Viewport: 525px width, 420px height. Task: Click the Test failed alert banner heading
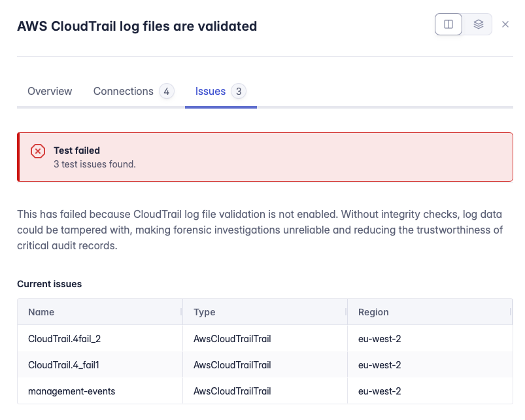[x=76, y=150]
